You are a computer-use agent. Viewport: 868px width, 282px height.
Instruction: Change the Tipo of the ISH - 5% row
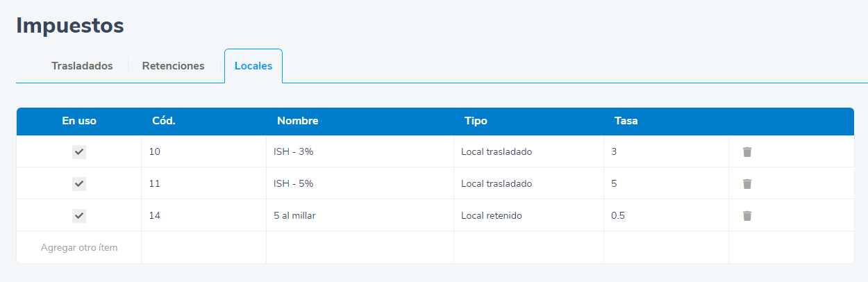tap(528, 183)
